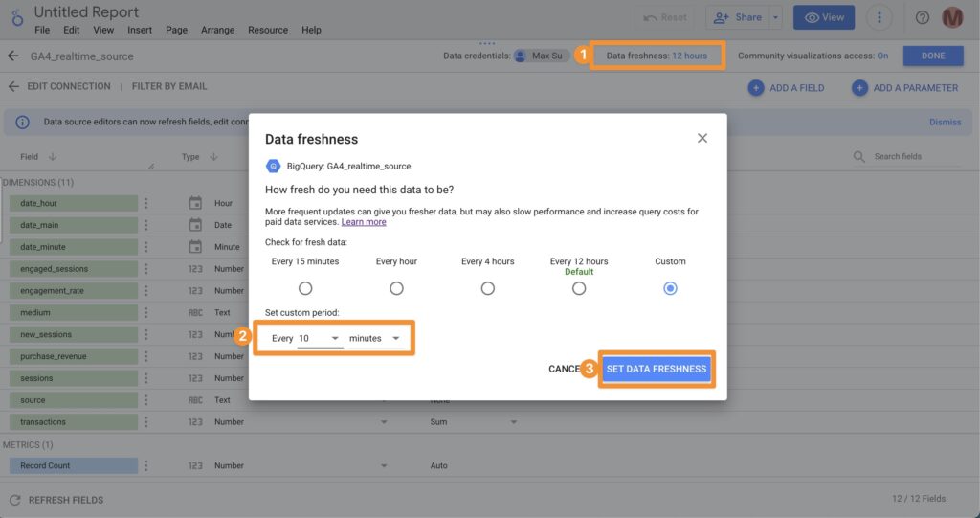The height and width of the screenshot is (518, 980).
Task: Click the search fields magnifier icon
Action: click(858, 157)
